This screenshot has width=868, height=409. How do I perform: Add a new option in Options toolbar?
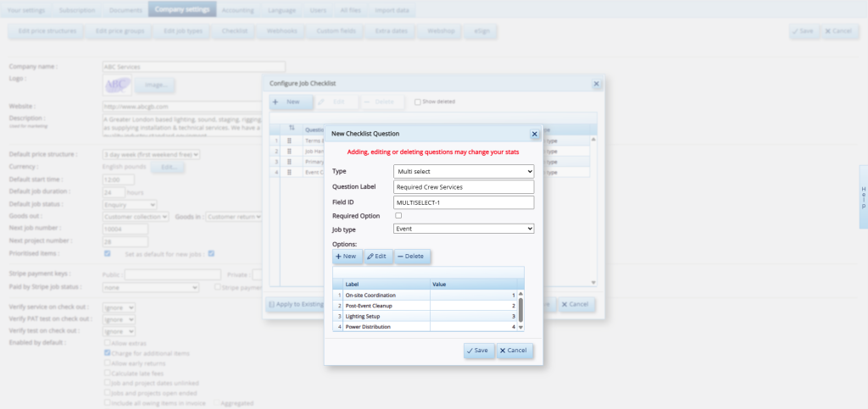pos(348,257)
